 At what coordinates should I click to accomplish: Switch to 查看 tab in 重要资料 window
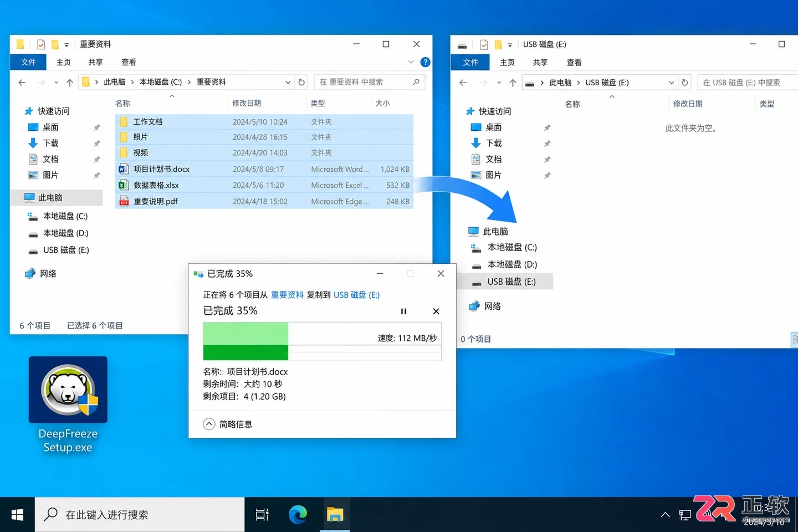[129, 62]
